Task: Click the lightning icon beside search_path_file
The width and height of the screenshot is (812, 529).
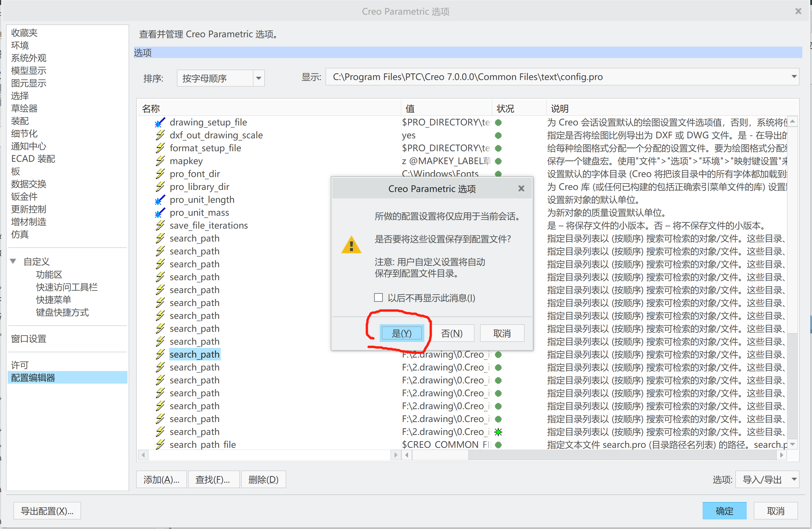Action: [x=160, y=445]
